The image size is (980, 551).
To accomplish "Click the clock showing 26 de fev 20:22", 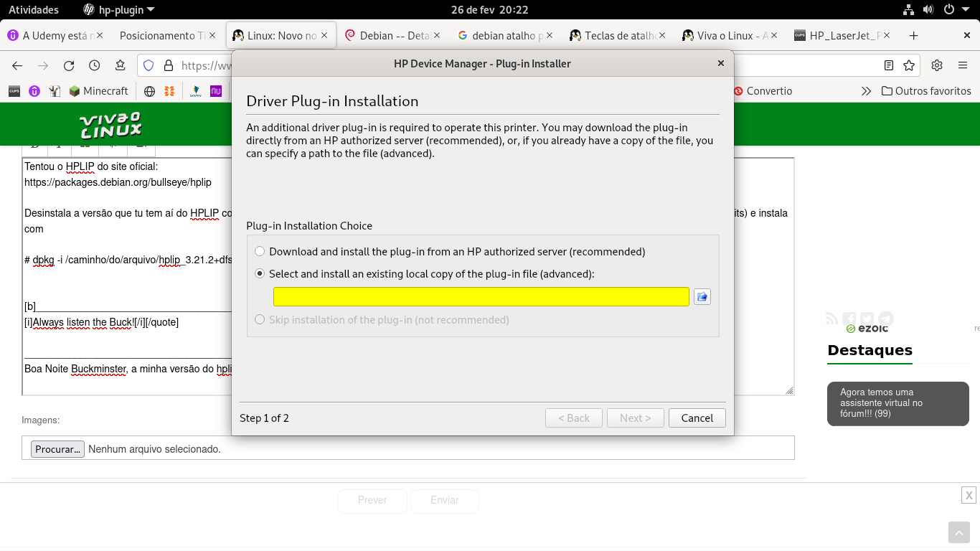I will [490, 10].
